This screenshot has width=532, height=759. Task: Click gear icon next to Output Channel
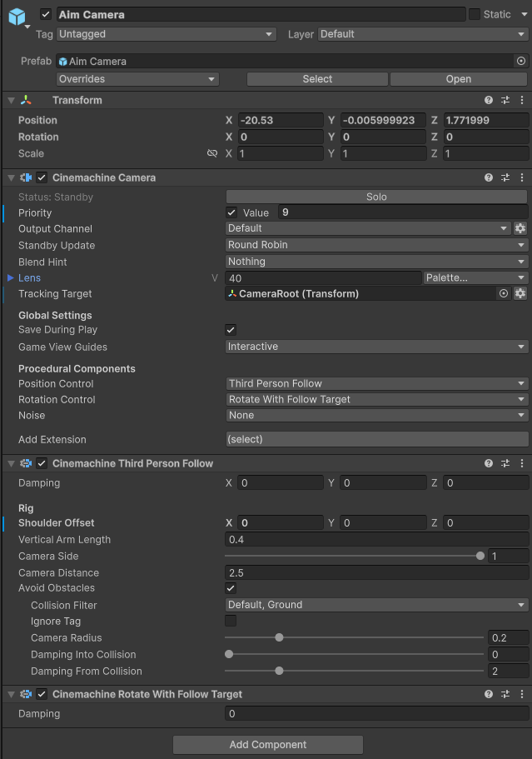click(x=520, y=228)
